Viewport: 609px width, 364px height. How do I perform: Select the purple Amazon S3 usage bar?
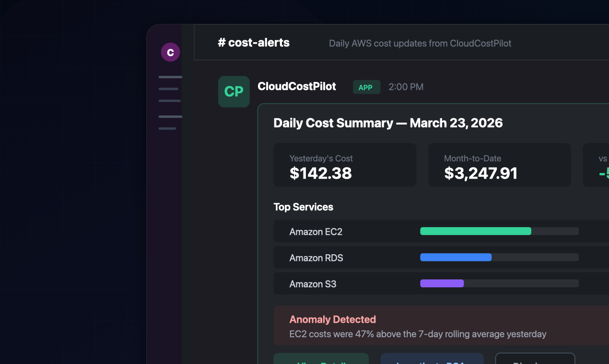click(442, 283)
